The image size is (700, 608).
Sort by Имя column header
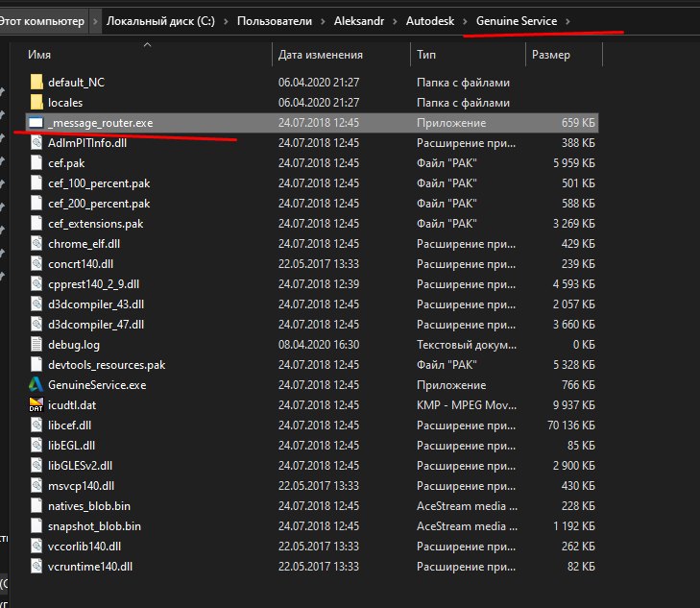[x=39, y=55]
